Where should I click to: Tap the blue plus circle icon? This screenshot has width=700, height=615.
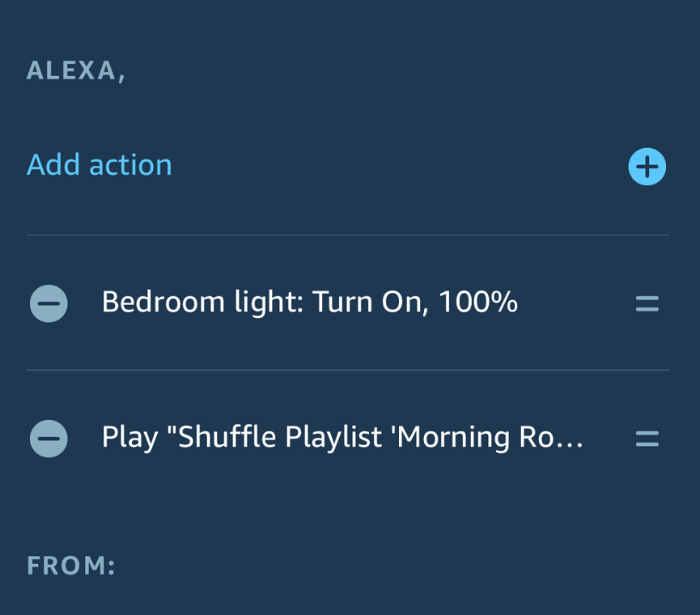click(647, 167)
